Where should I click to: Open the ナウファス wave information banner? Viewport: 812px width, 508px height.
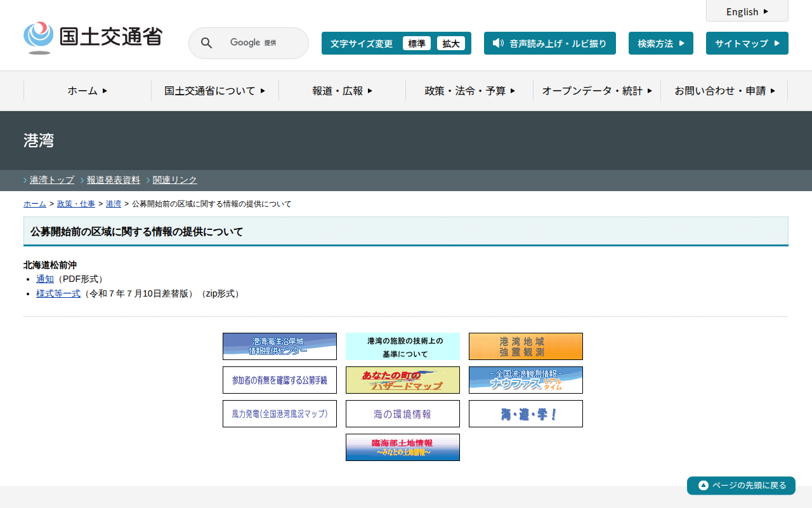(525, 380)
